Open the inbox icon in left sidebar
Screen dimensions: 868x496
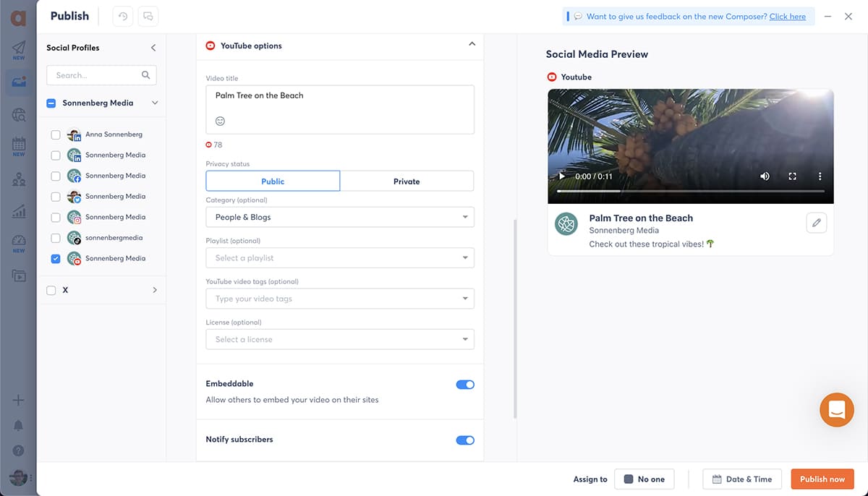tap(19, 82)
